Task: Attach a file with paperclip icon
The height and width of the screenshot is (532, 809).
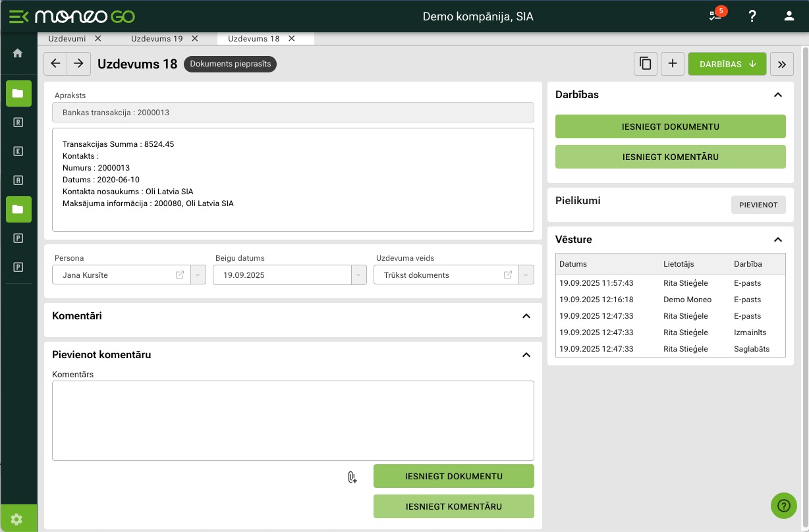Action: click(352, 477)
